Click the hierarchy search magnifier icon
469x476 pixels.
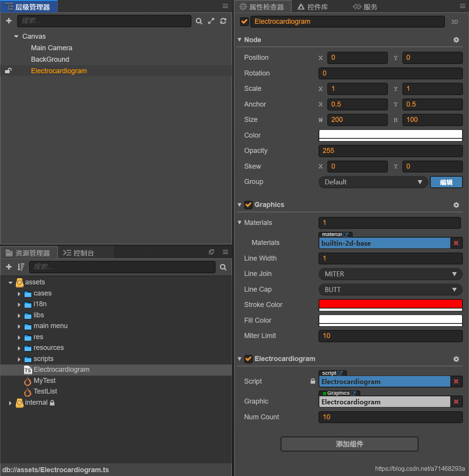pyautogui.click(x=199, y=21)
